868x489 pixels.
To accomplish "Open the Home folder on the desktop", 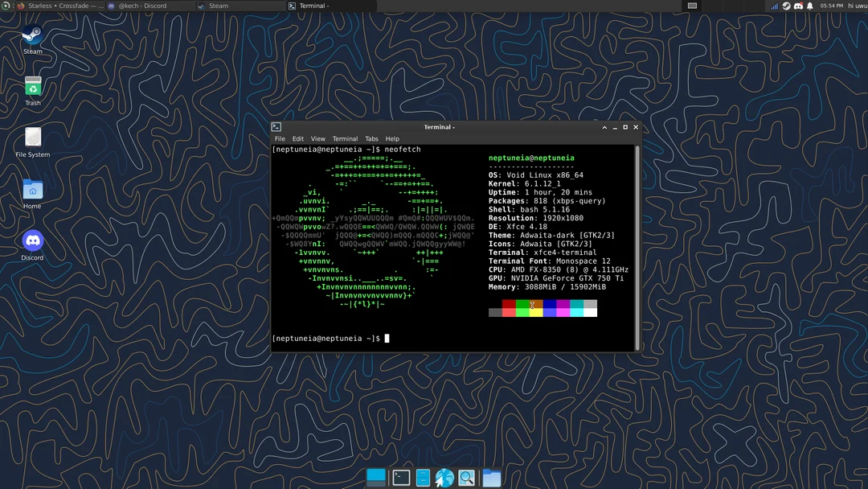I will pyautogui.click(x=32, y=191).
